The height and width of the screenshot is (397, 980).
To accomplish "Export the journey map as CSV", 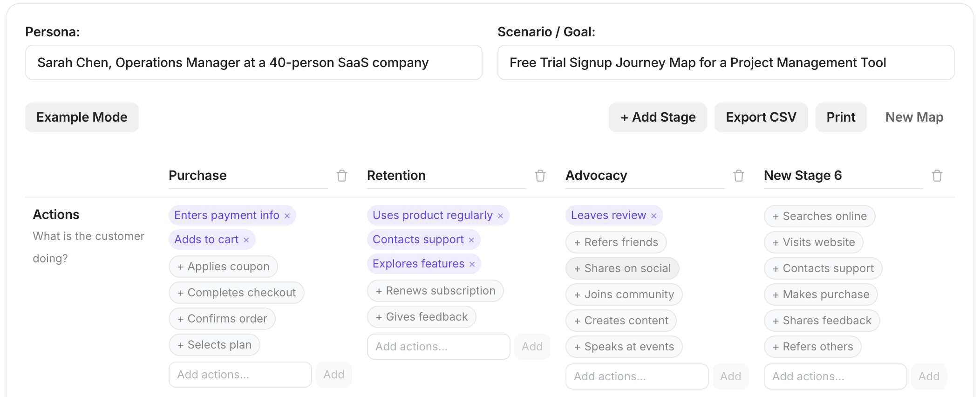I will [x=761, y=117].
